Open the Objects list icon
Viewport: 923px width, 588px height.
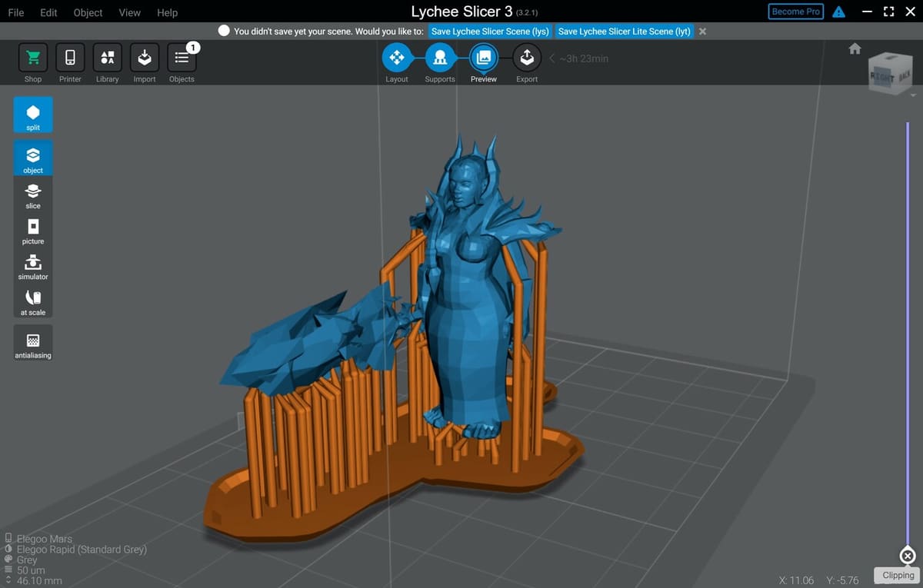182,58
